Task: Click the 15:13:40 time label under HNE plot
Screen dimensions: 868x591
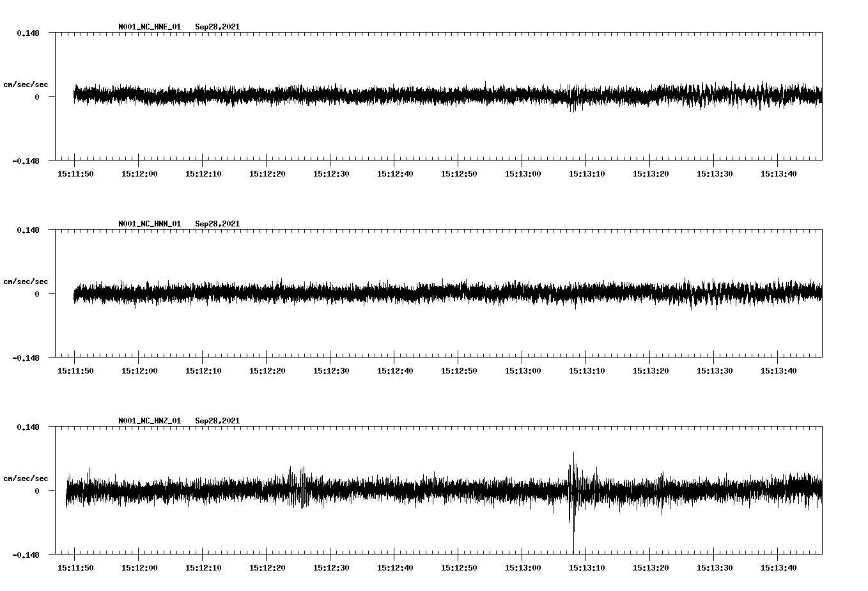Action: 779,174
